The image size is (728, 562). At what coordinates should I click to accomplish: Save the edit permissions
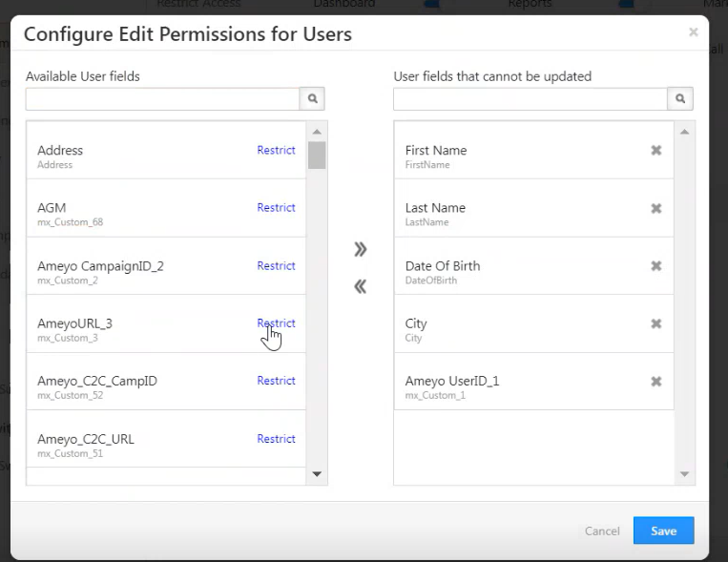663,531
